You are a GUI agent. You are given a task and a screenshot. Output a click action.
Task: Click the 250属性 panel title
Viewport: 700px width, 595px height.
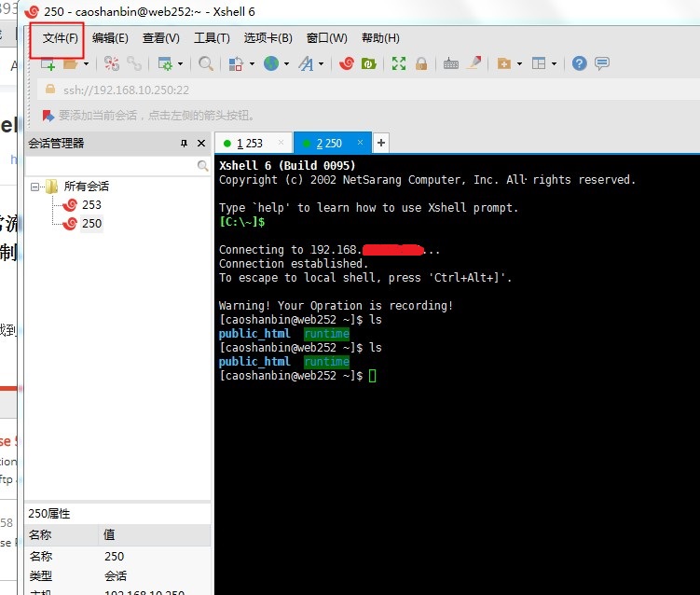(49, 514)
